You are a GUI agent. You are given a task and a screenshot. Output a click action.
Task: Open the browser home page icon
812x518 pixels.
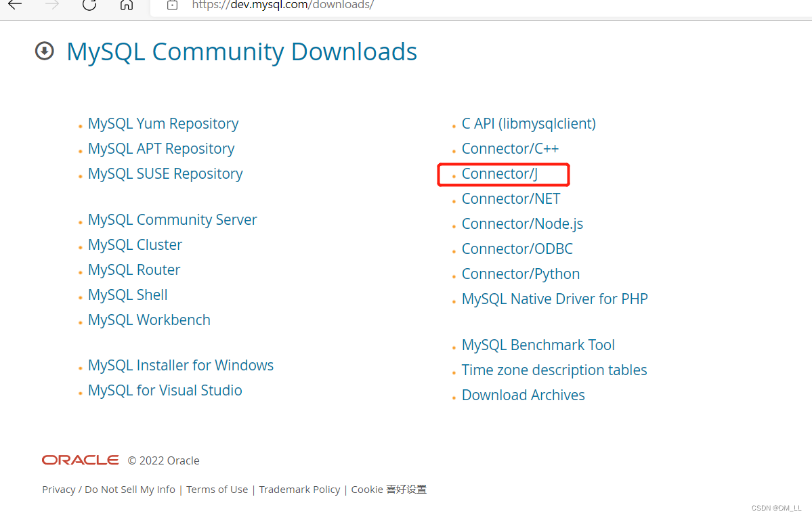pyautogui.click(x=127, y=5)
